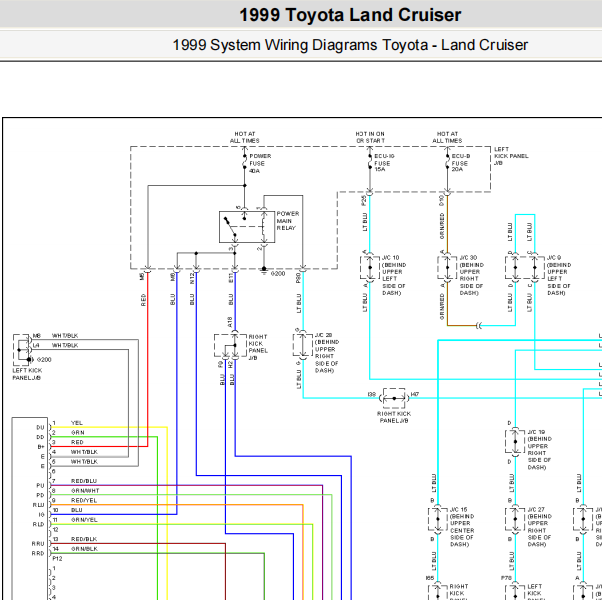Click the RRD terminal label
602x600 pixels.
38,553
